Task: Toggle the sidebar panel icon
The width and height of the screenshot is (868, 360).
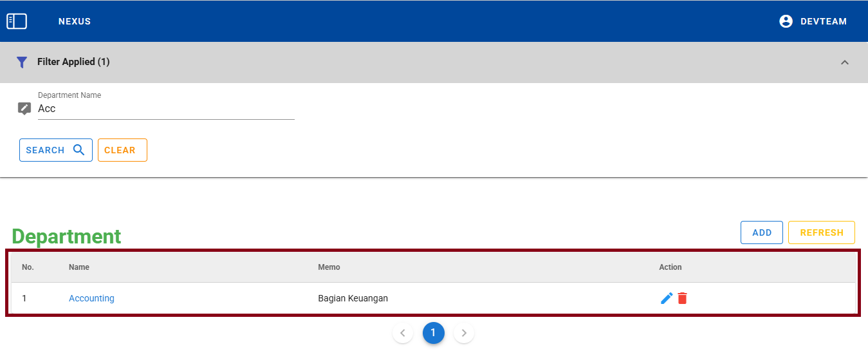Action: 17,21
